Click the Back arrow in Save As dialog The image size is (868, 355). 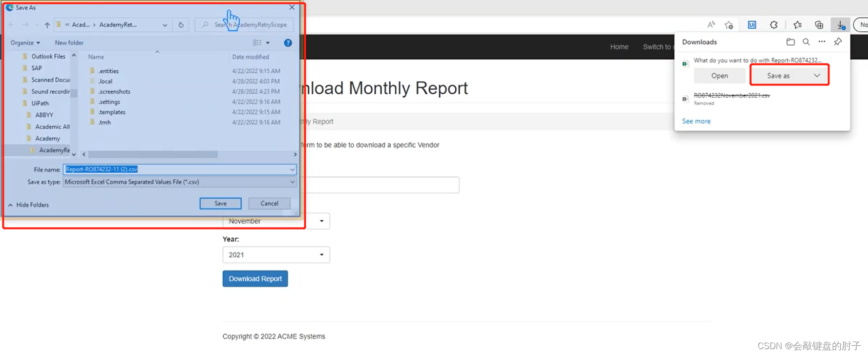click(x=11, y=25)
